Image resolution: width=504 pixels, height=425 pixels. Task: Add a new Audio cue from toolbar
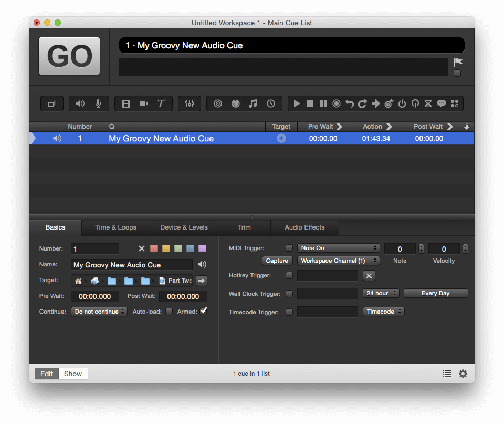[x=80, y=103]
